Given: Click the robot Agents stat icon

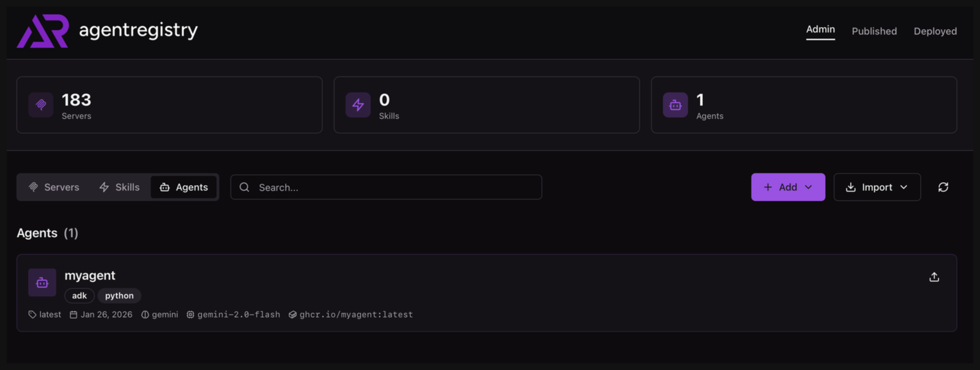Looking at the screenshot, I should coord(675,105).
